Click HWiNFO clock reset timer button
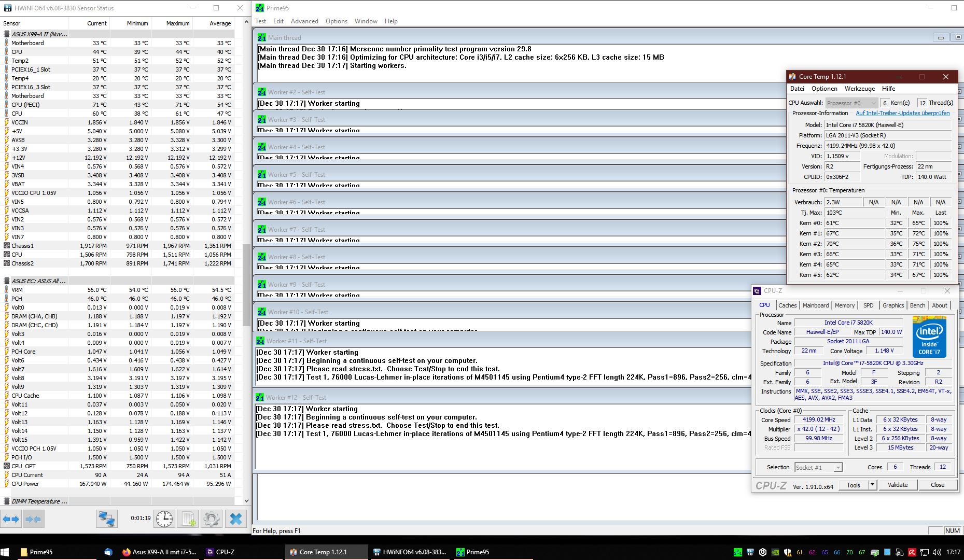Screen dimensions: 964x560 coord(164,519)
